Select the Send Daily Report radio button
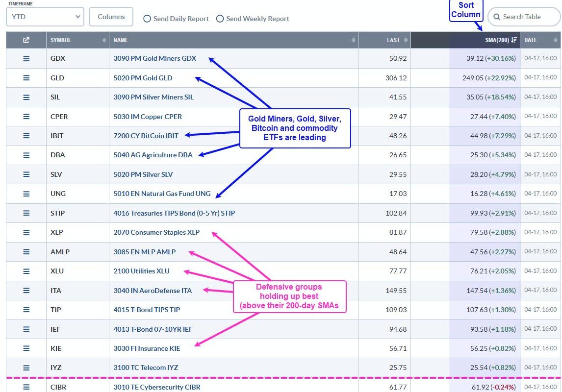The width and height of the screenshot is (562, 392). tap(147, 19)
